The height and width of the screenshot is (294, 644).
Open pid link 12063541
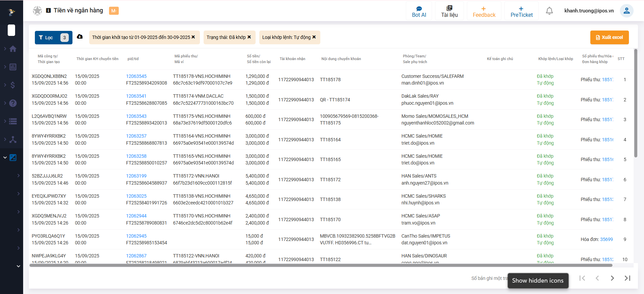click(x=136, y=96)
